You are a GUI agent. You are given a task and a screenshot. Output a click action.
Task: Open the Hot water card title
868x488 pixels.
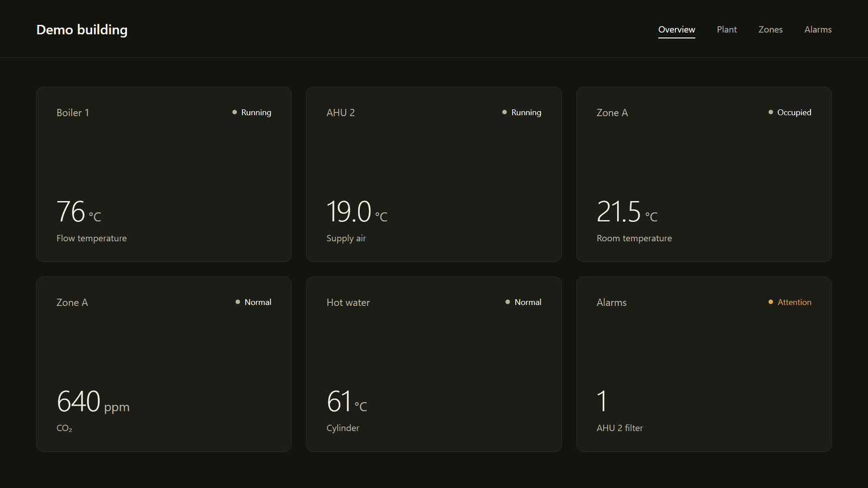click(x=348, y=303)
